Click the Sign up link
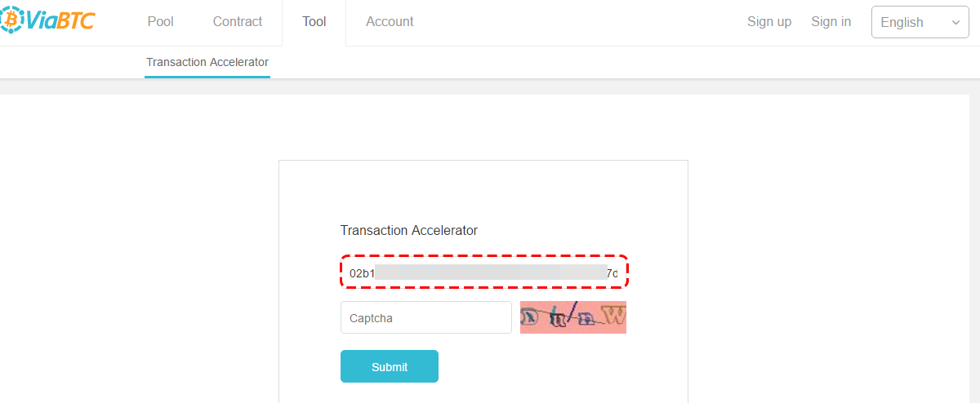This screenshot has width=980, height=403. point(769,22)
